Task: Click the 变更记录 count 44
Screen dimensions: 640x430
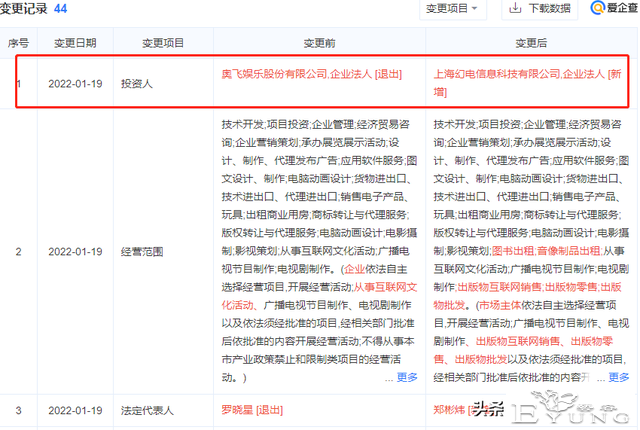Action: (x=60, y=8)
